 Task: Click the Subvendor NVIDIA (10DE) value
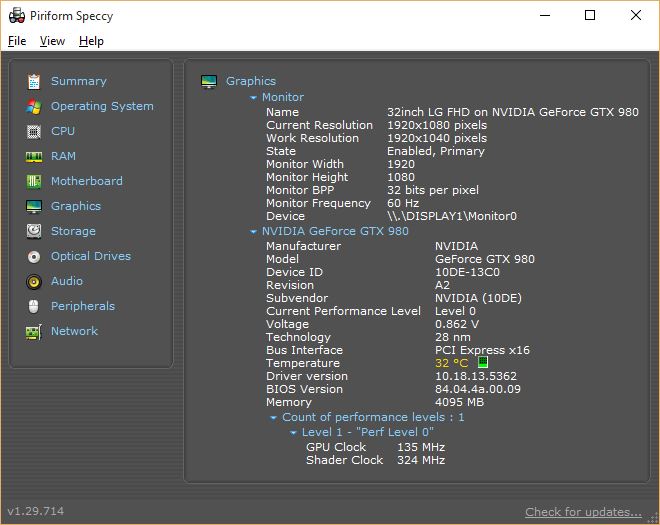pyautogui.click(x=478, y=298)
